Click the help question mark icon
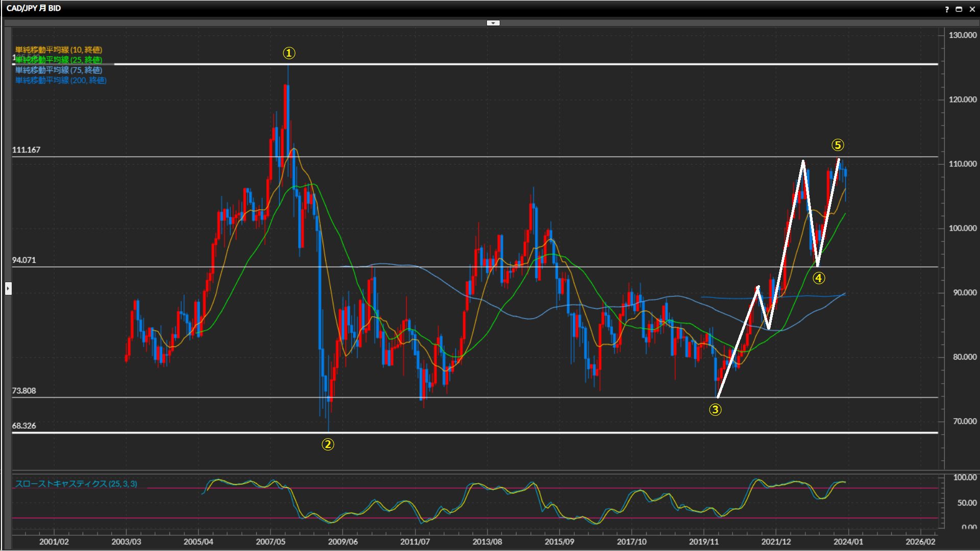This screenshot has height=551, width=980. click(x=947, y=9)
